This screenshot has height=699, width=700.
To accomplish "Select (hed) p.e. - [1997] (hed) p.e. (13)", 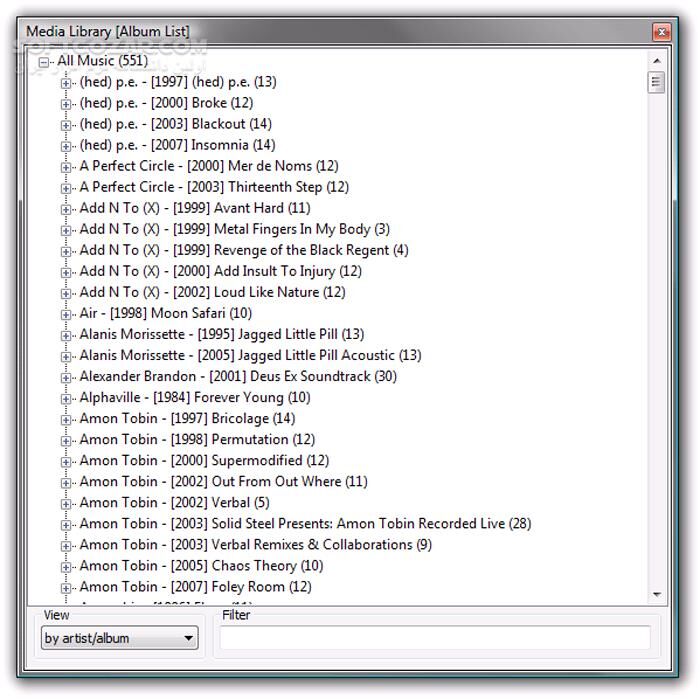I will coord(178,82).
